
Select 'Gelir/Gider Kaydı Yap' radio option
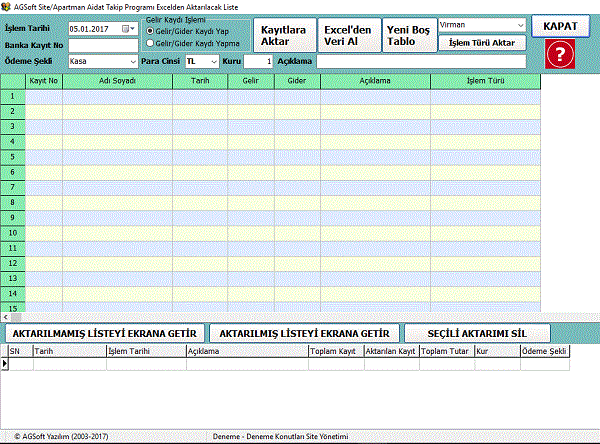point(151,31)
